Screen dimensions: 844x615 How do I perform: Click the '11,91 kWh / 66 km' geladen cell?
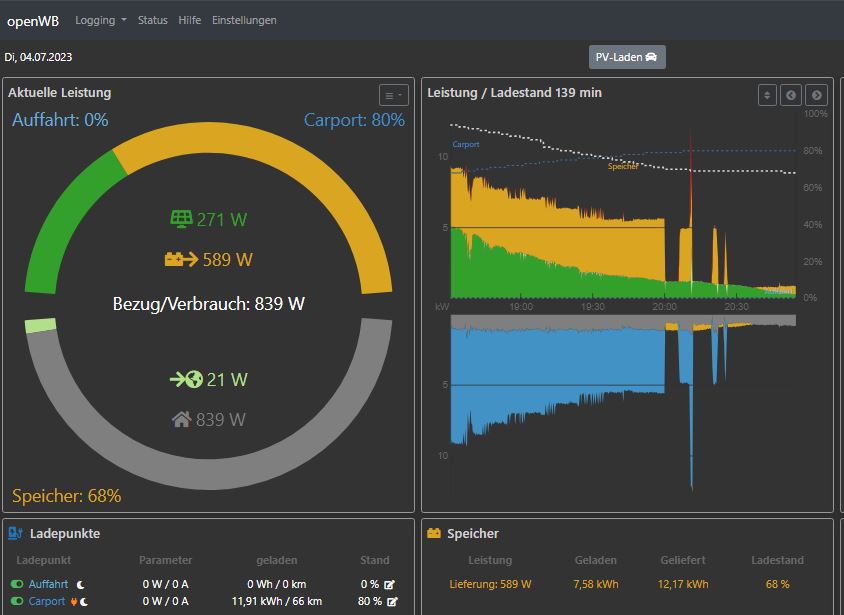pos(277,601)
